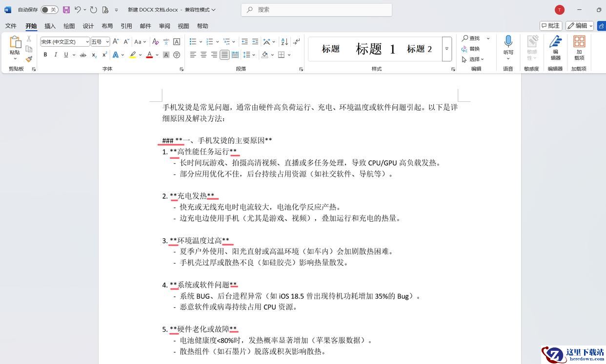Viewport: 606px width, 364px height.
Task: Click the Find (查找) button
Action: click(471, 38)
